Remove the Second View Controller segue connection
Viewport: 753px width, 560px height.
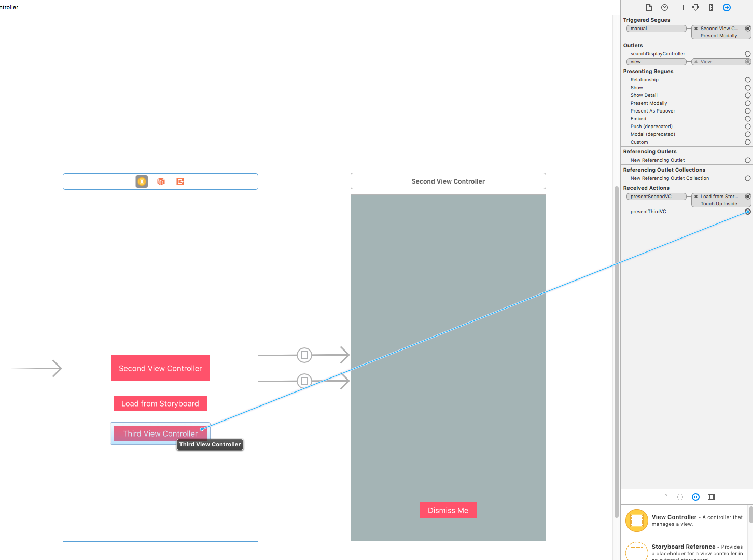[696, 29]
